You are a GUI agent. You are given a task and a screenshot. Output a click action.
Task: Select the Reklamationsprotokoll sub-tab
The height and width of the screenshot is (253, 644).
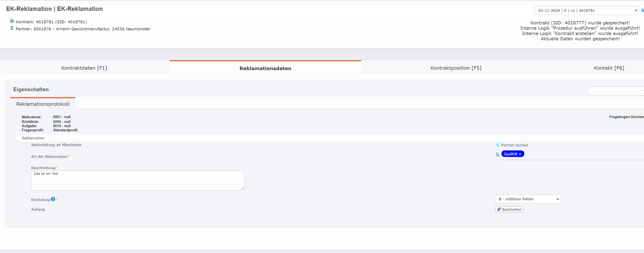[x=43, y=104]
